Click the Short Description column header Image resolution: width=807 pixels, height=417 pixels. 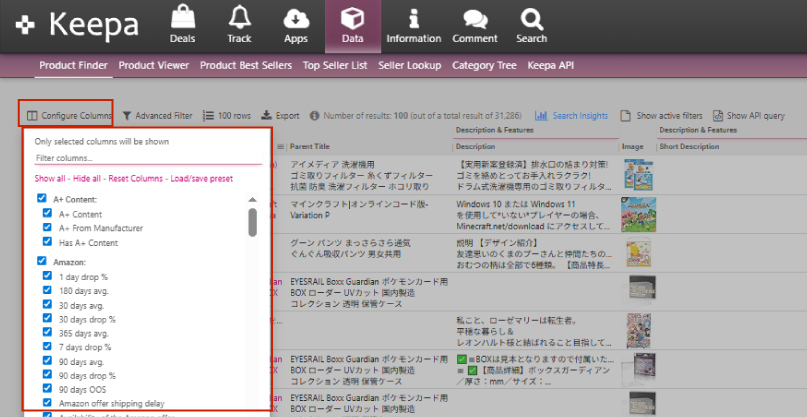[x=689, y=147]
